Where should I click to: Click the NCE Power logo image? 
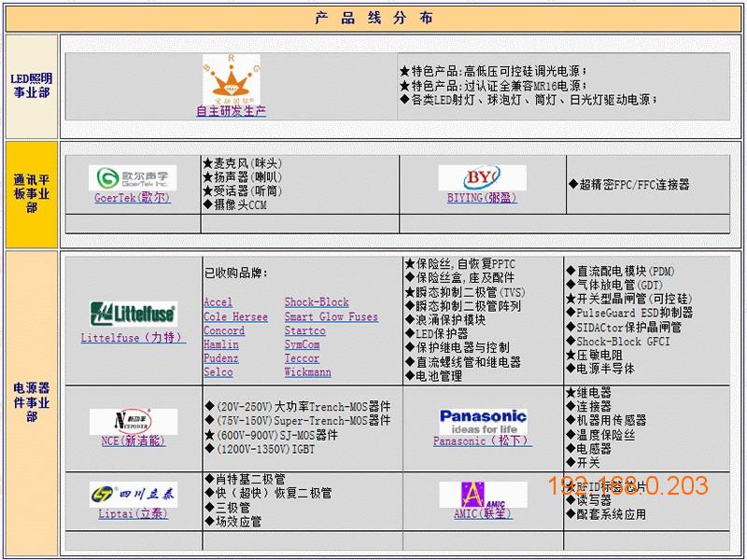click(134, 422)
